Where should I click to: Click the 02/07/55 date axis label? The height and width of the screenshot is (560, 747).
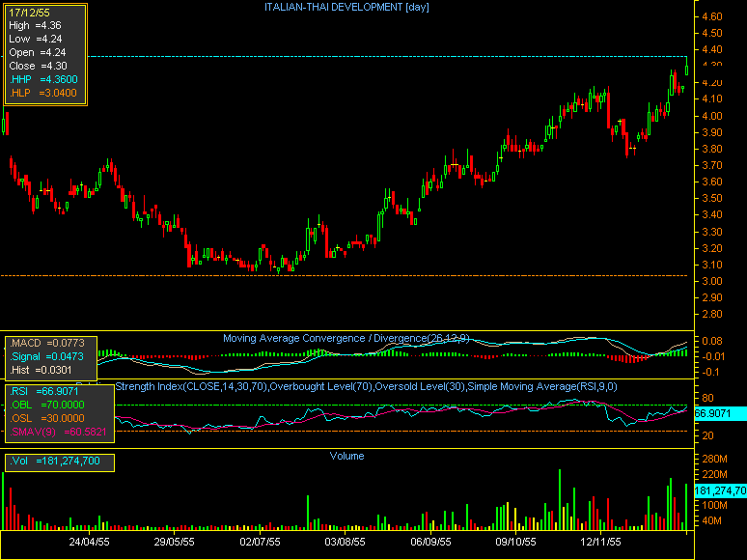261,542
